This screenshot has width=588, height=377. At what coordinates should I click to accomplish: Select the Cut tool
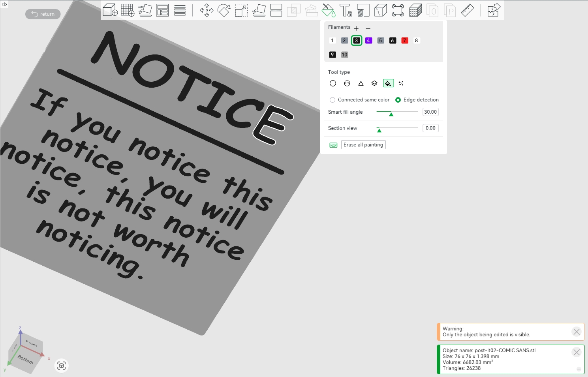[276, 10]
